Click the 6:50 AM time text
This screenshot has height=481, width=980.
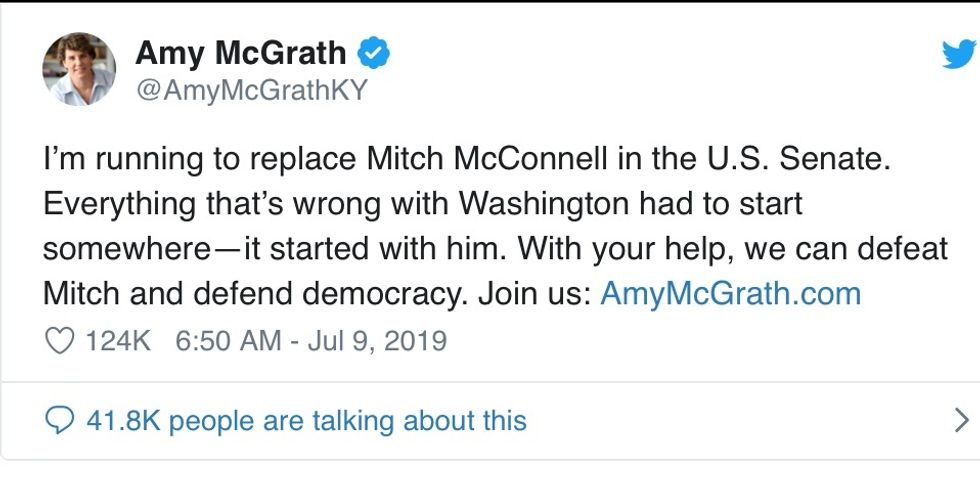(x=228, y=341)
